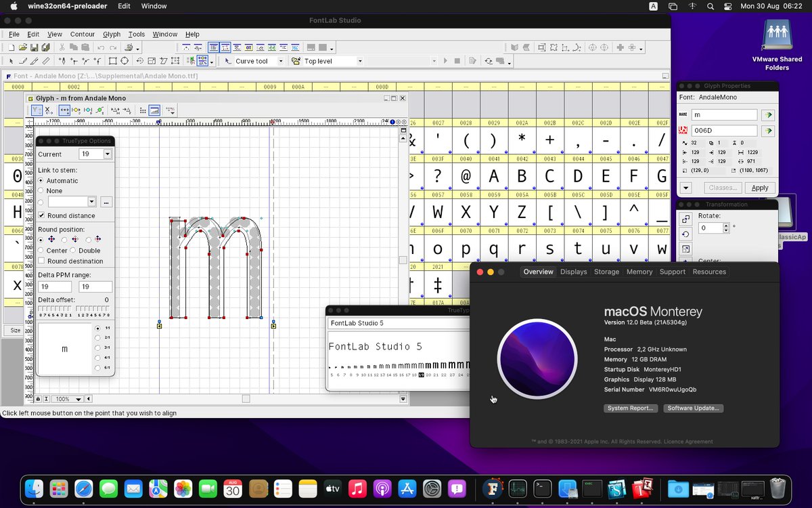The height and width of the screenshot is (508, 812).
Task: Click the Software Update button
Action: (693, 408)
